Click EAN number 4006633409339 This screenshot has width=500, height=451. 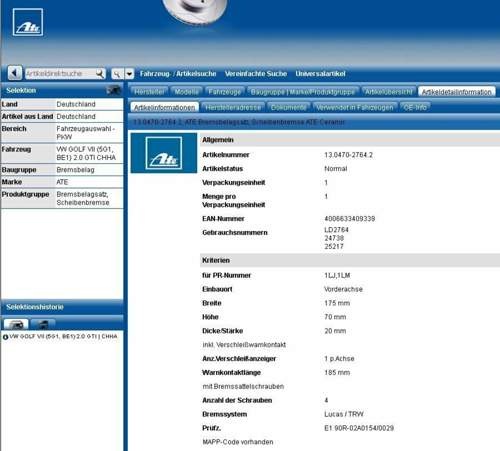350,219
